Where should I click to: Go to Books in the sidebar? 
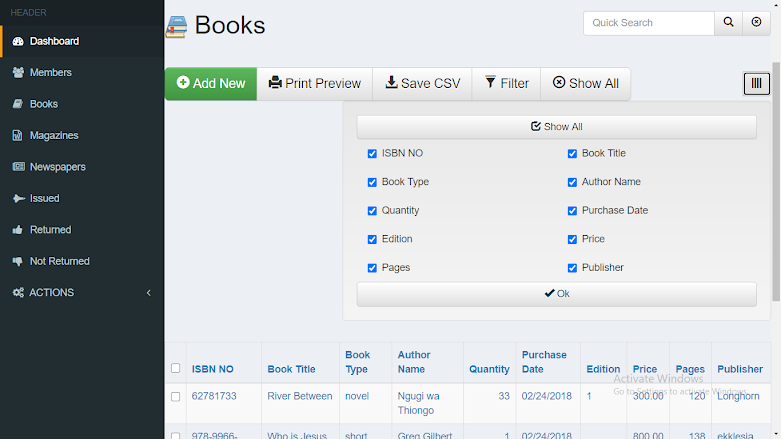[x=82, y=104]
